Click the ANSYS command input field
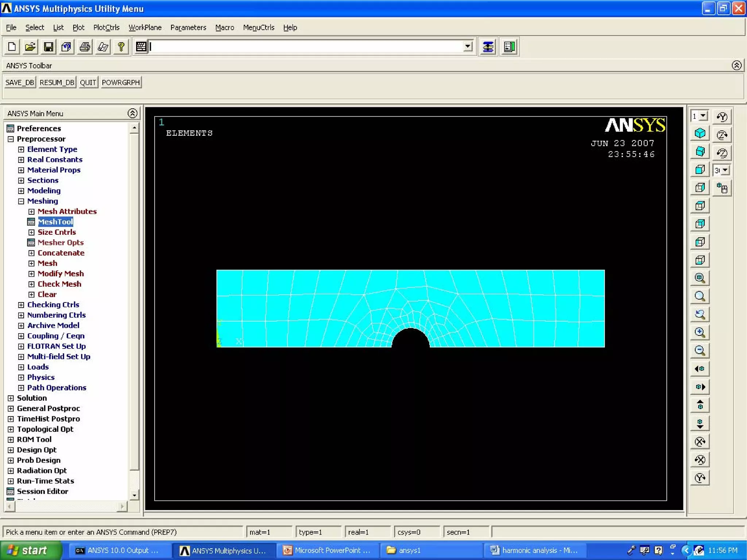 tap(306, 47)
